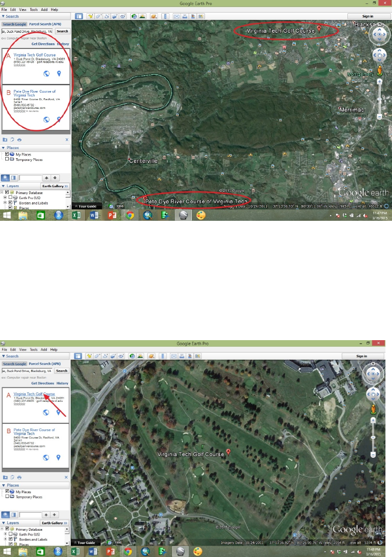Open File menu in top window
Screen dimensions: 392x557
(4, 9)
